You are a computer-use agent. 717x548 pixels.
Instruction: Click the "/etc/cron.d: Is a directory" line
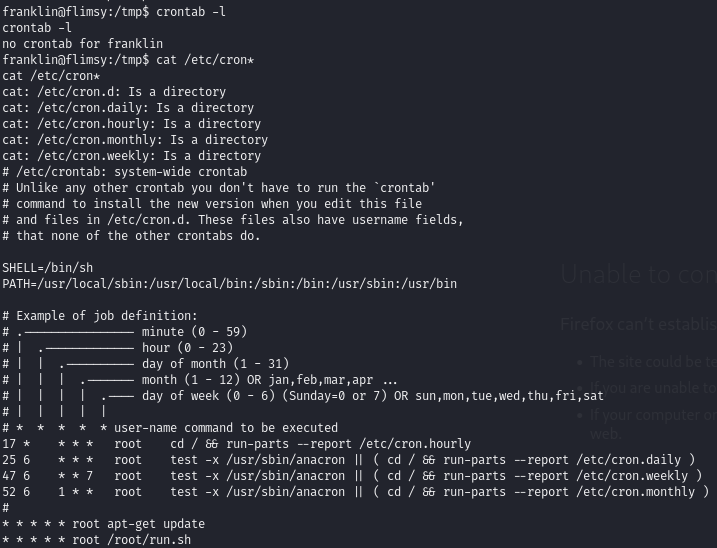[x=114, y=91]
